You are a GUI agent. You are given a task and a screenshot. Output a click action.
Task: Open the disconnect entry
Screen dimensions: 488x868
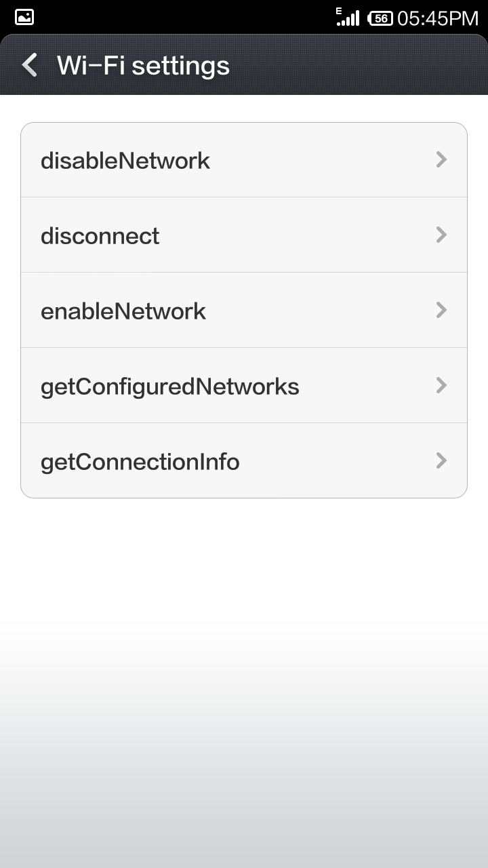click(x=100, y=236)
